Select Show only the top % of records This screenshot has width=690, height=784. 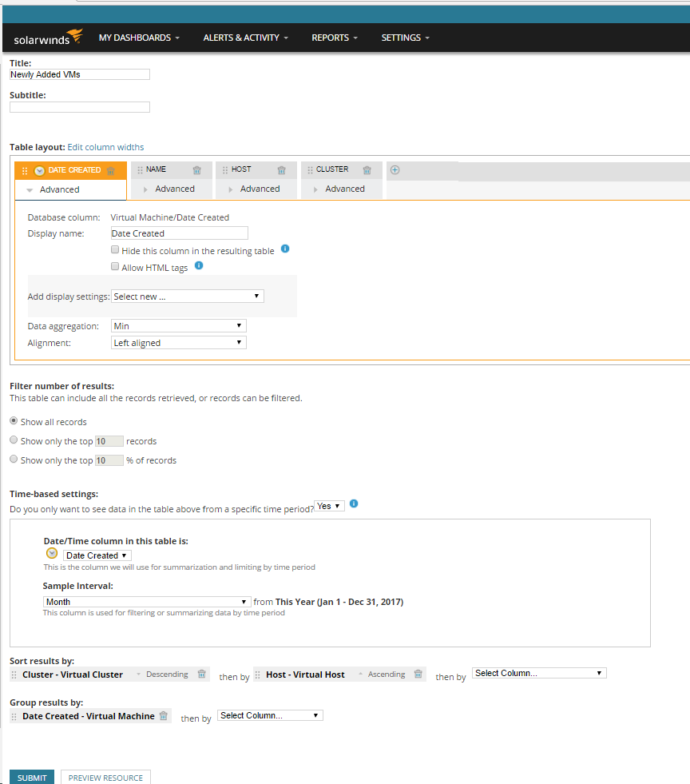point(14,459)
